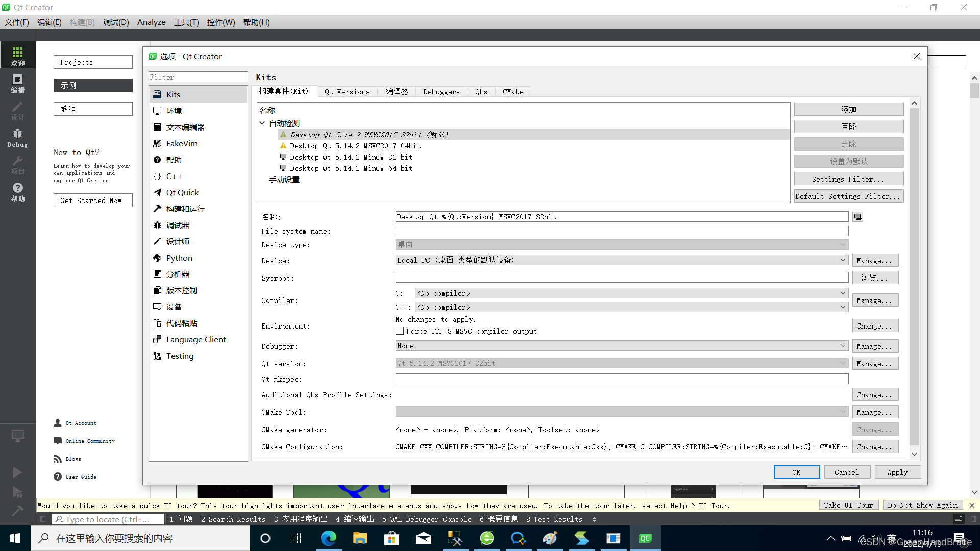Enable Force UTF-8 MSVC compiler output
Viewport: 980px width, 551px height.
point(400,331)
